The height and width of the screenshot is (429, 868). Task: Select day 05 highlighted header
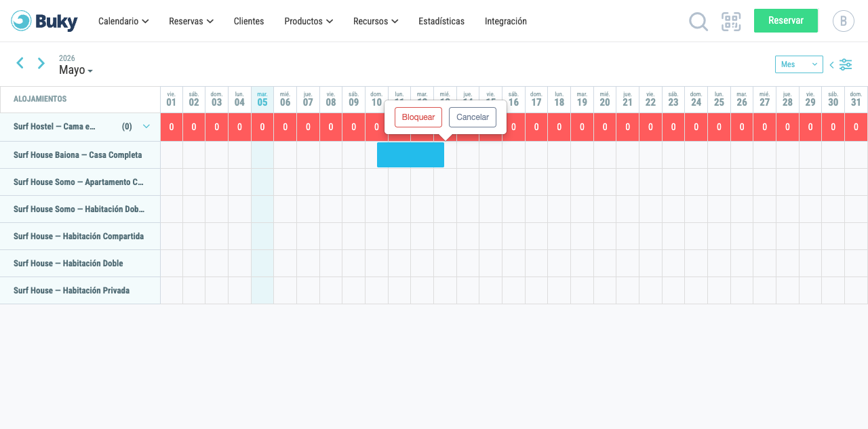[262, 100]
